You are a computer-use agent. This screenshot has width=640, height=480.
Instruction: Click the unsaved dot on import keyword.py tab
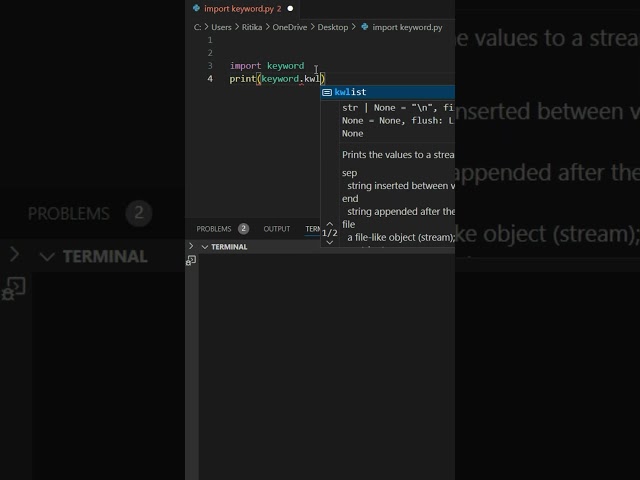coord(290,9)
